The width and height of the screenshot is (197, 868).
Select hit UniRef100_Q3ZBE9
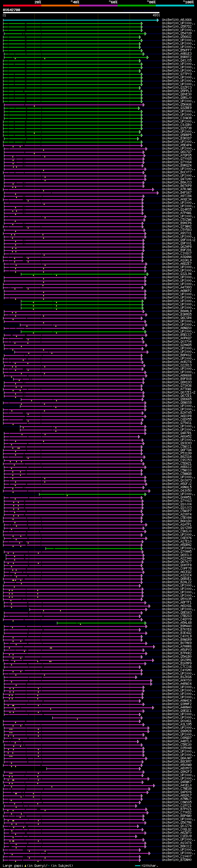pos(177,108)
